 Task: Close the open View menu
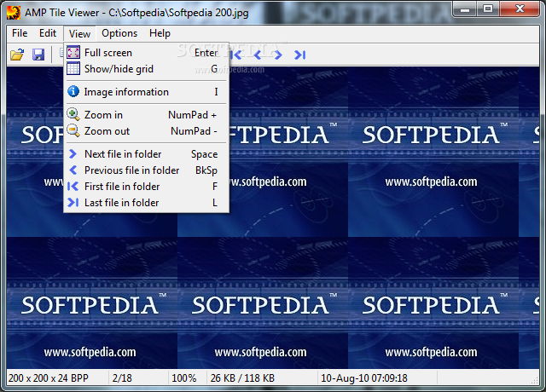click(79, 34)
